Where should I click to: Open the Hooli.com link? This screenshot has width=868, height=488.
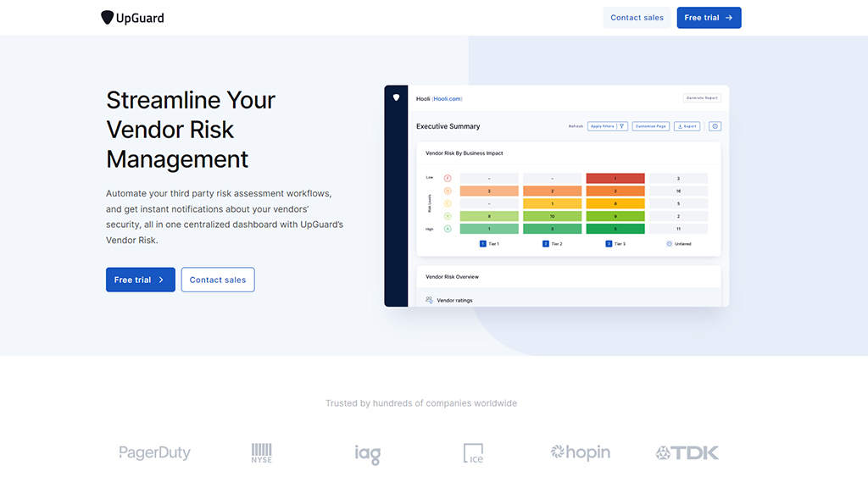pyautogui.click(x=447, y=98)
